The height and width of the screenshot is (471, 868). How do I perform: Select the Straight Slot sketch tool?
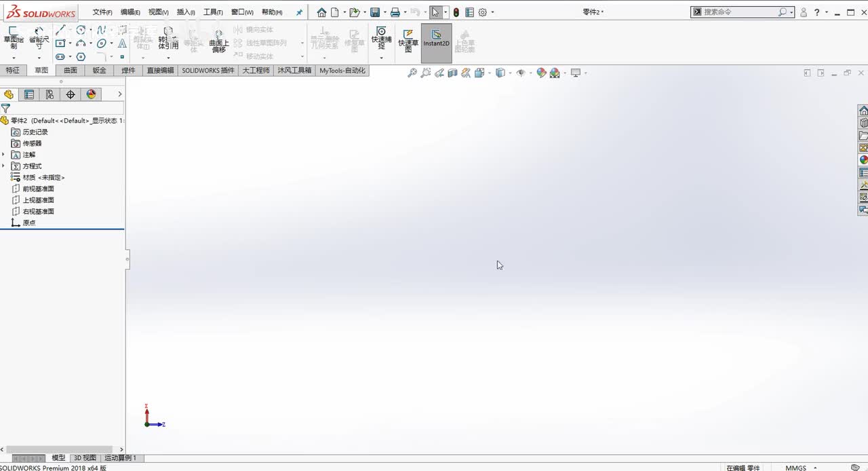(x=60, y=57)
